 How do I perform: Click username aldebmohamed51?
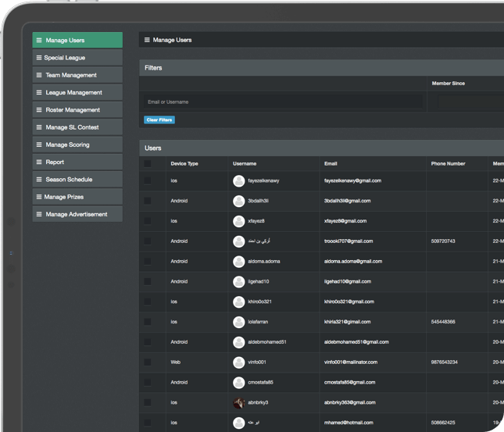(267, 342)
